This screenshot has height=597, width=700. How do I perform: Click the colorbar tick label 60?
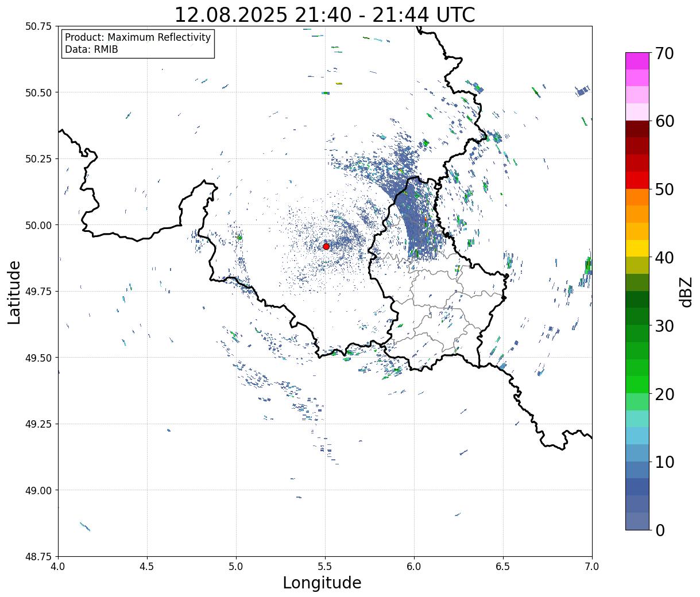(x=664, y=121)
